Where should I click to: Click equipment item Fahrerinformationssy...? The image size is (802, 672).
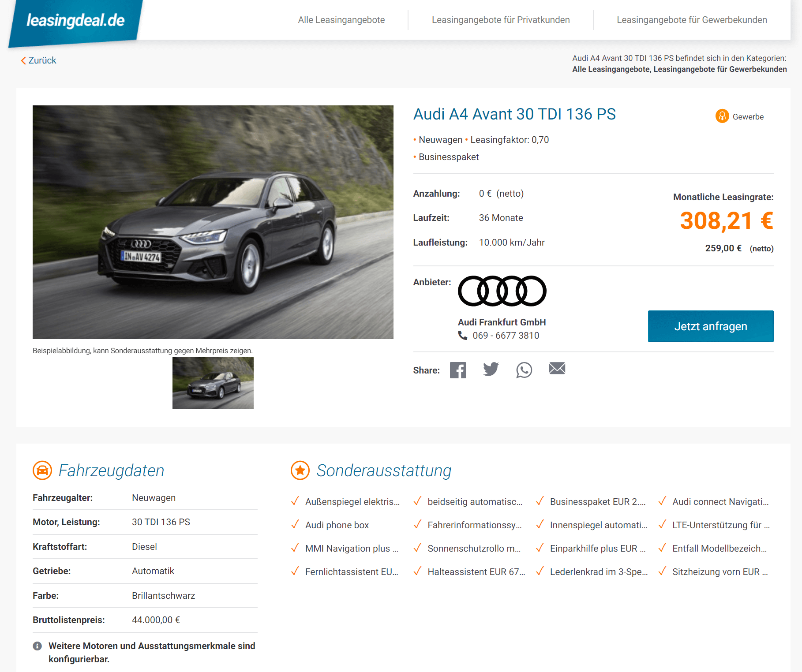474,525
